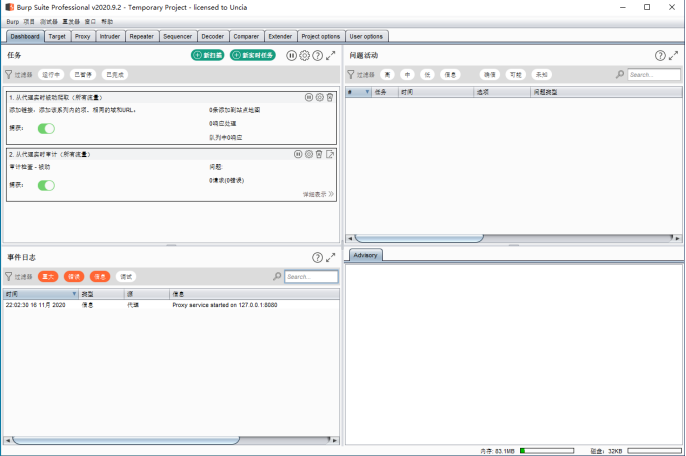Click the memory usage bar in status bar

[x=547, y=451]
